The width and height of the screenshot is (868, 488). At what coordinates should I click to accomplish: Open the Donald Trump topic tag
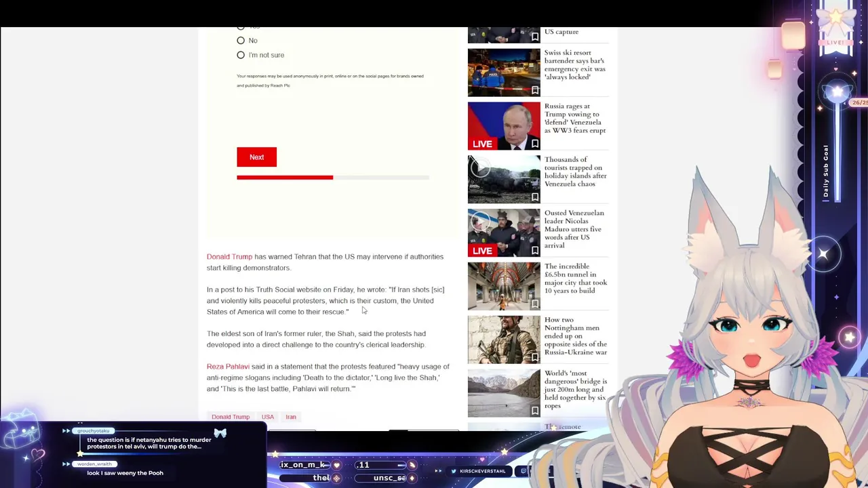(x=231, y=417)
